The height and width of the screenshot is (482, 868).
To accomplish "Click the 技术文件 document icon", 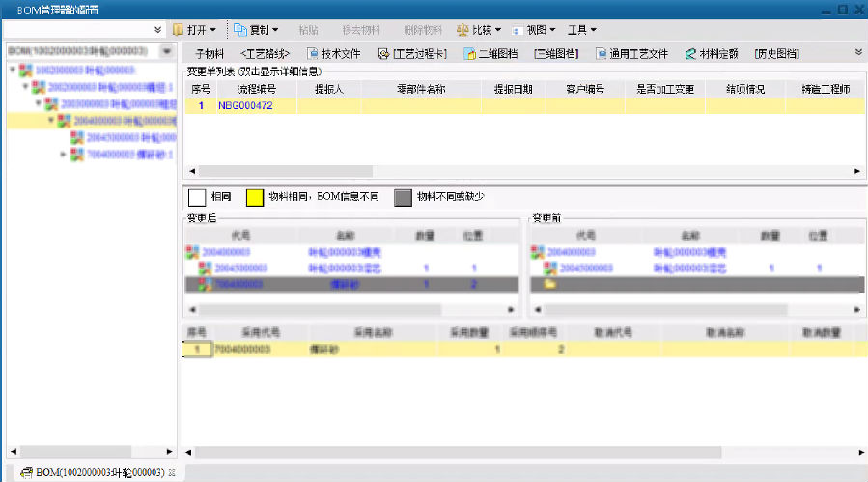I will click(311, 53).
